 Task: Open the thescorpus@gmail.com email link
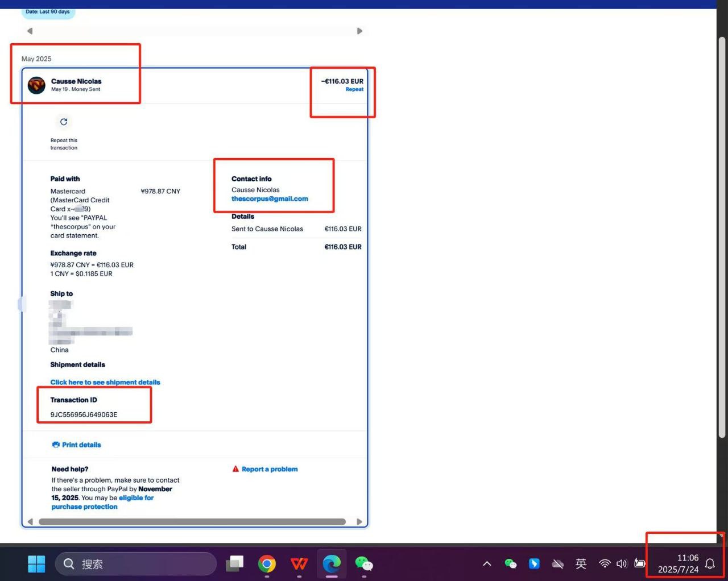(270, 199)
